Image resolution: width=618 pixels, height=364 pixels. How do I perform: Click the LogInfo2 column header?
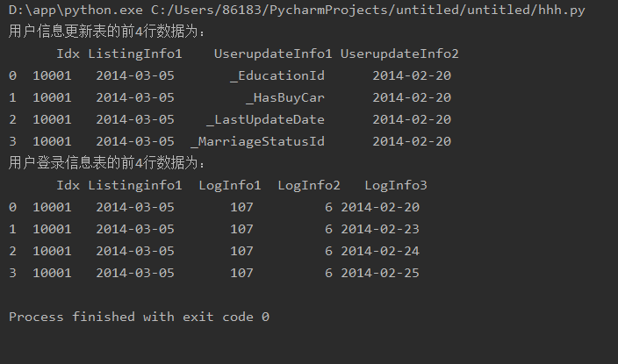(309, 185)
